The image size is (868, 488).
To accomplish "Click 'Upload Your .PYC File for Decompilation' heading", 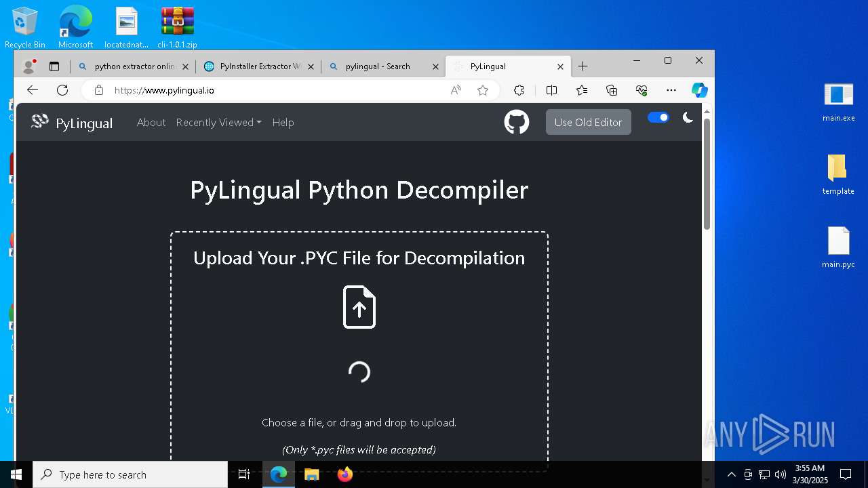I will click(359, 258).
